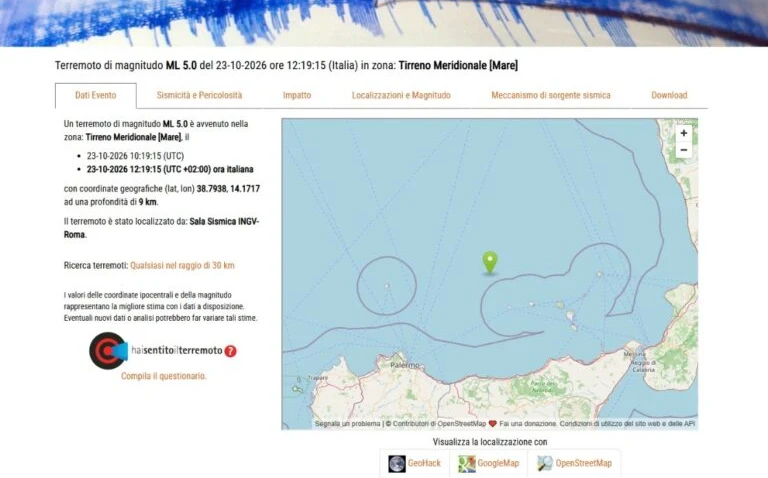
Task: Click 'Contributori di OpenStreetMap' attribution link
Action: [439, 424]
